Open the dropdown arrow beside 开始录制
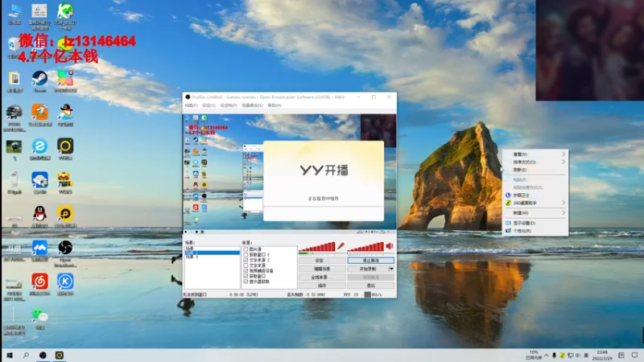This screenshot has height=362, width=644. coord(391,269)
